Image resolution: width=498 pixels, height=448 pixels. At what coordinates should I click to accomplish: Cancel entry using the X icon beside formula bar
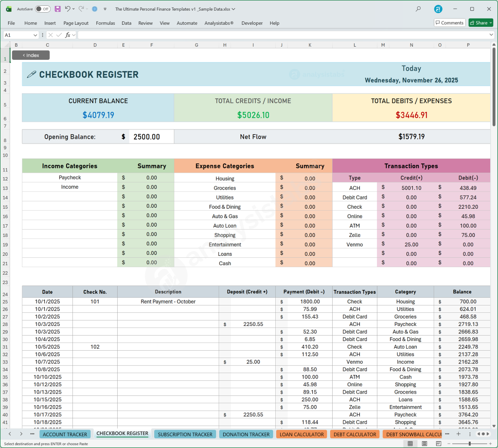coord(51,35)
